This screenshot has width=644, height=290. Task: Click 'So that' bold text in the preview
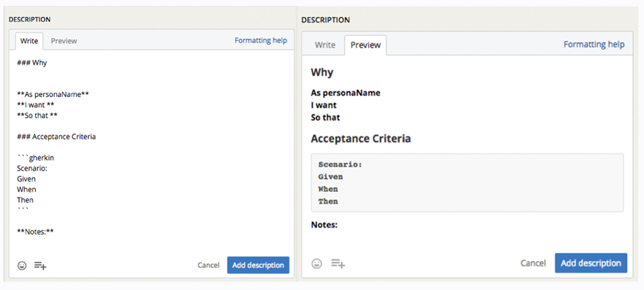coord(325,117)
